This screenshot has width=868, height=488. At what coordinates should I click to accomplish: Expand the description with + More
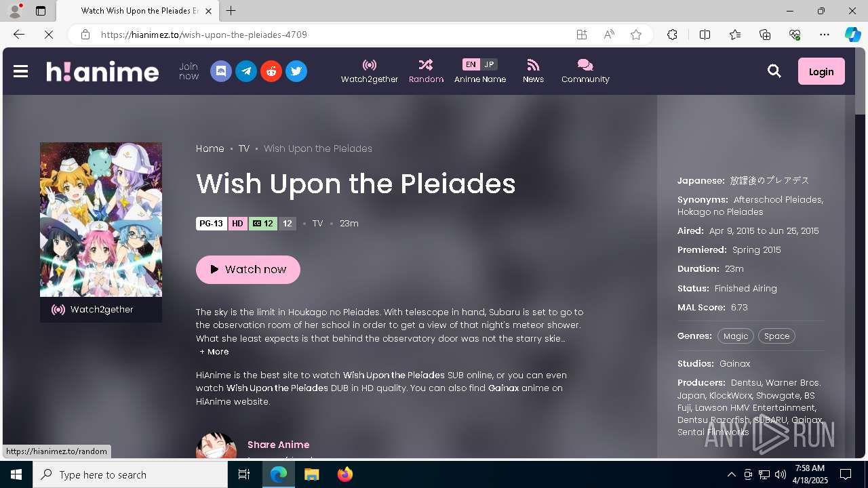point(214,352)
